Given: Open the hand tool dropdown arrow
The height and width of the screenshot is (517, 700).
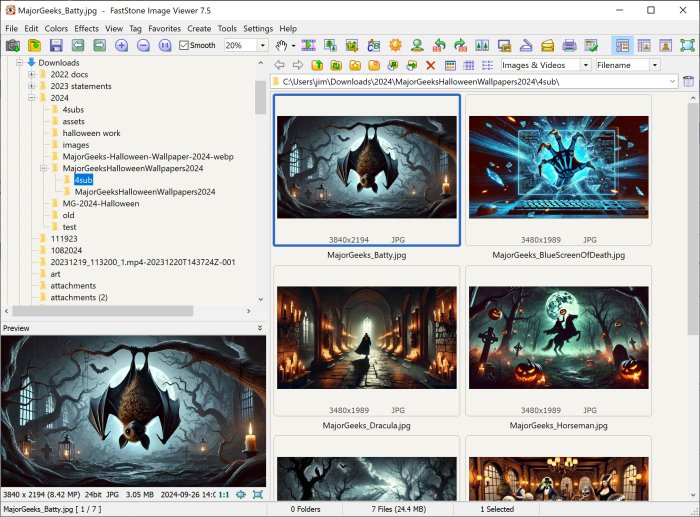Looking at the screenshot, I should (x=293, y=46).
